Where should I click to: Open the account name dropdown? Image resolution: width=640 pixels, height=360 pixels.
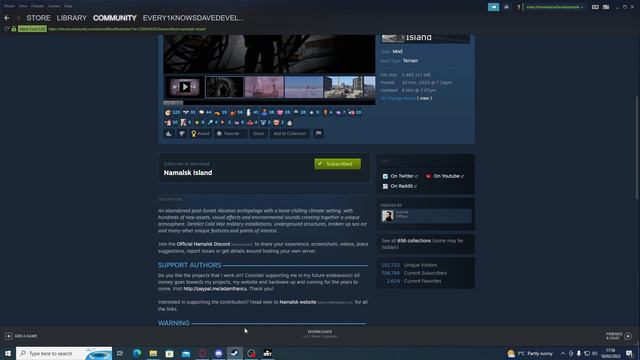click(x=554, y=7)
